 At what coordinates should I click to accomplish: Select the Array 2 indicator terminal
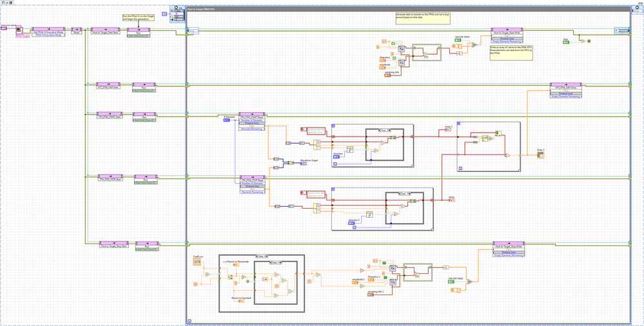click(x=448, y=129)
